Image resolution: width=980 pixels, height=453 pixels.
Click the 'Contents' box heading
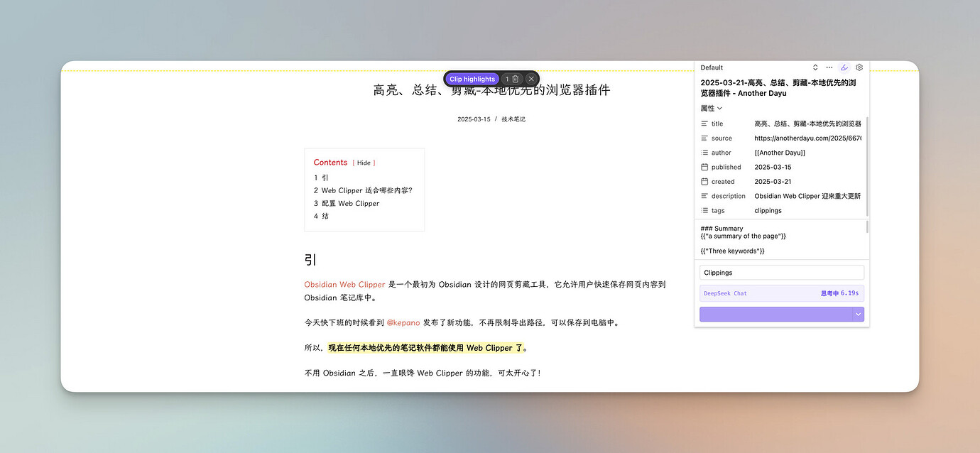click(330, 163)
